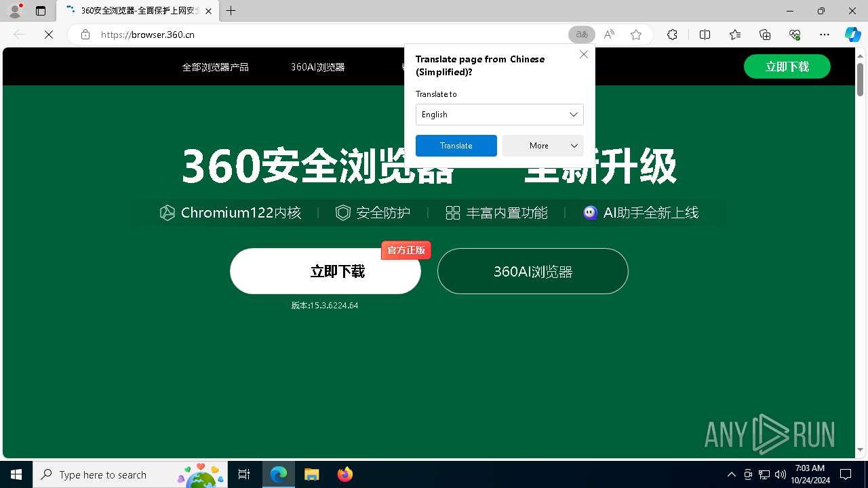Click the 官方正版 red badge
Screen dimensions: 868x488
[406, 250]
